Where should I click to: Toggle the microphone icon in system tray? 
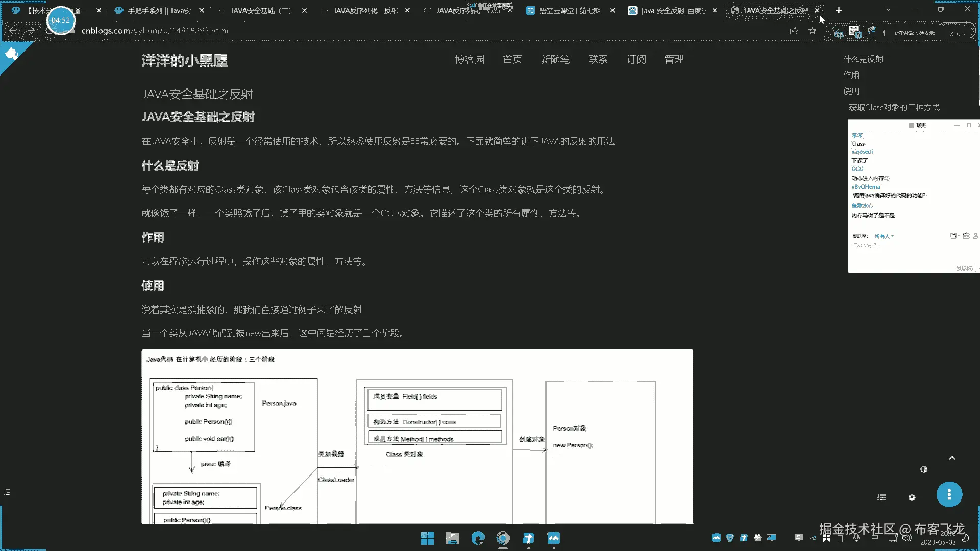[856, 538]
